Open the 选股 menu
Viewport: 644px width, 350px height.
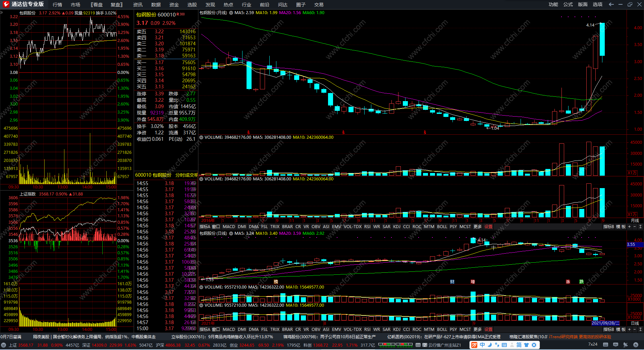pyautogui.click(x=192, y=5)
